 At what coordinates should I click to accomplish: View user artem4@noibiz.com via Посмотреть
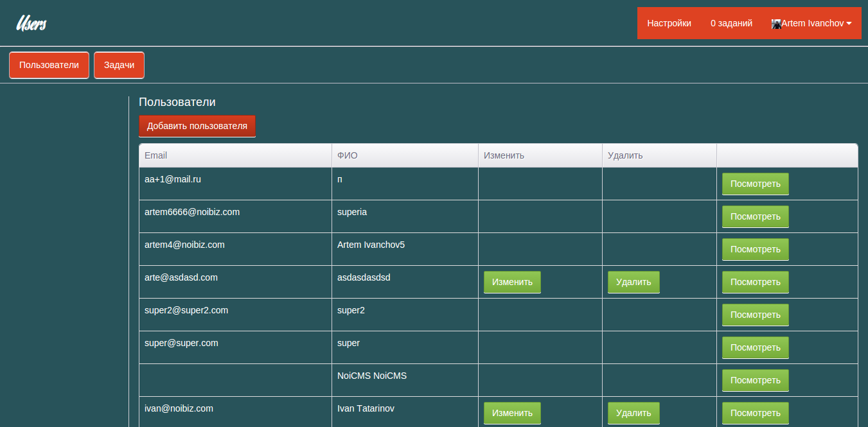(x=756, y=249)
